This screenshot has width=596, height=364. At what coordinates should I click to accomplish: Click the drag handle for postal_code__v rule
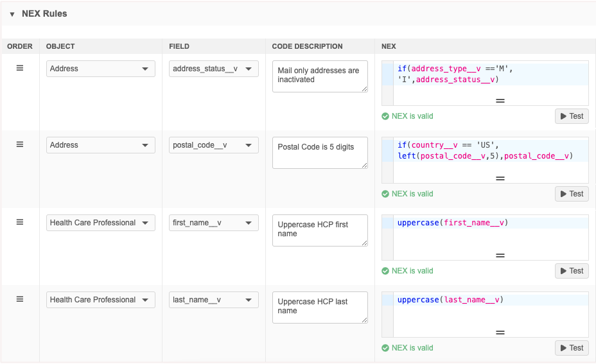coord(20,144)
